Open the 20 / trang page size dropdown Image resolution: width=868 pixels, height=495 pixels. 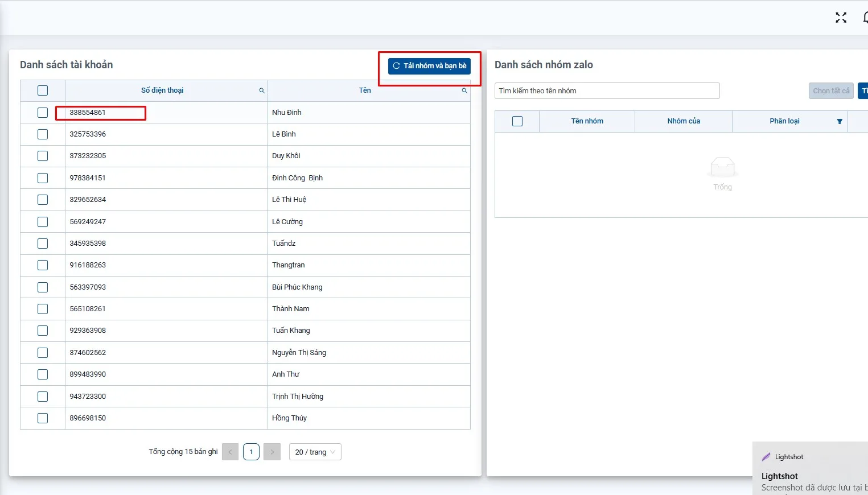[315, 452]
